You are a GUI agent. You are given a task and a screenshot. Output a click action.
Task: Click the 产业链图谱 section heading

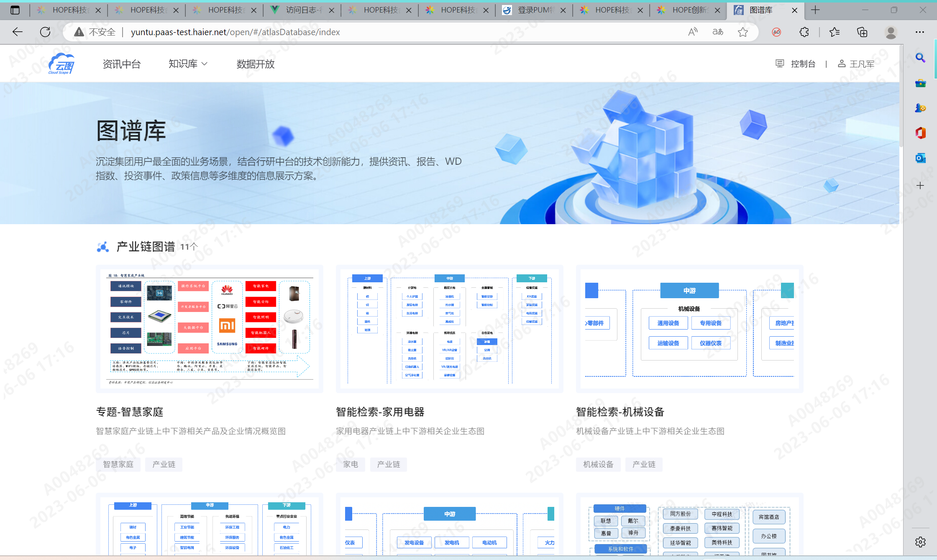tap(146, 247)
